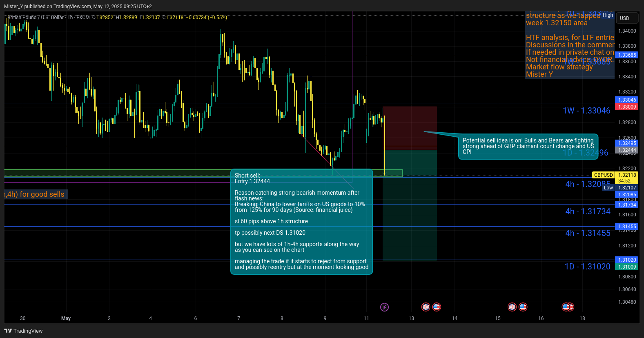Click the green profit zone of the short position

(410, 205)
